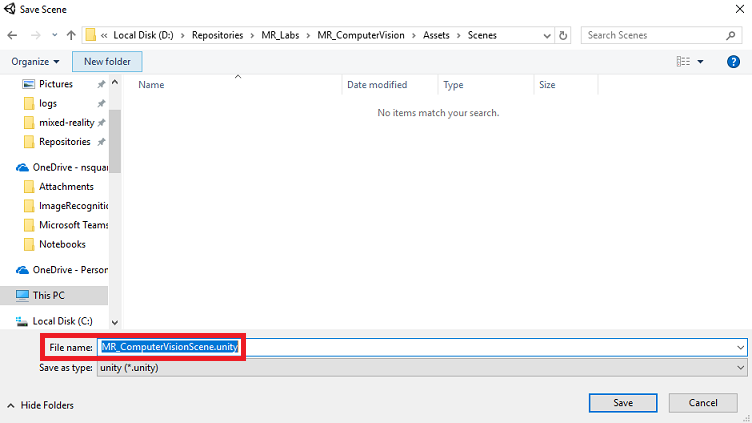Viewport: 752px width, 423px height.
Task: Go up one folder level
Action: pos(71,35)
